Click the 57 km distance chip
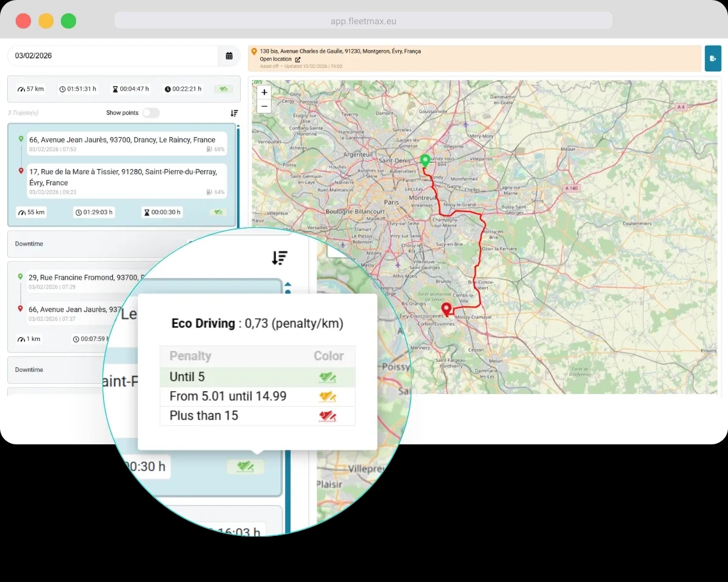728x582 pixels. point(30,89)
